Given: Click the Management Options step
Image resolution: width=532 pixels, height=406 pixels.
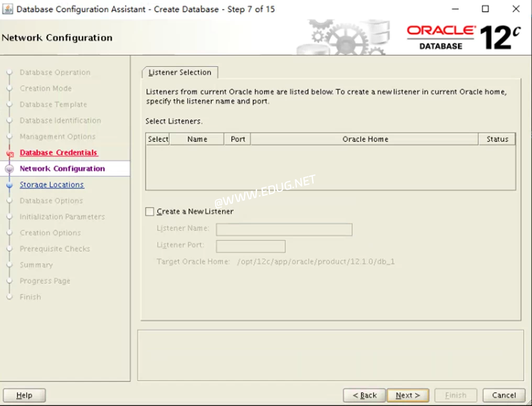Looking at the screenshot, I should (58, 136).
